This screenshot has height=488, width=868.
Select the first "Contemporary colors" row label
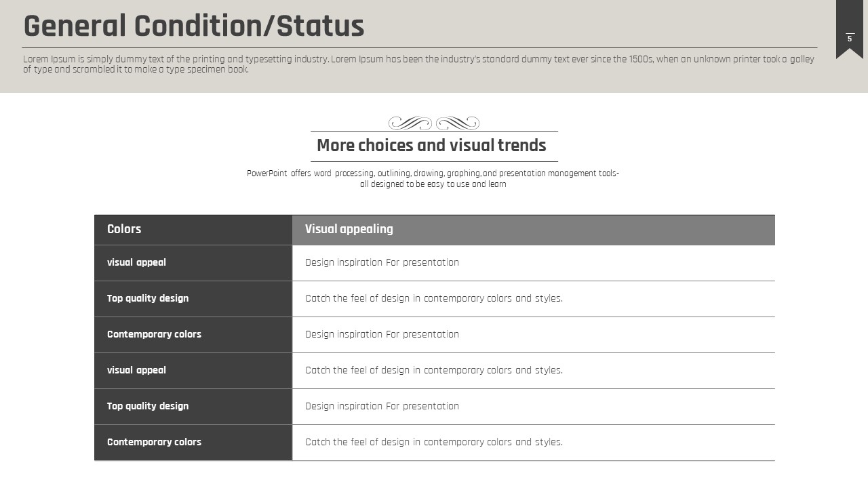coord(154,334)
